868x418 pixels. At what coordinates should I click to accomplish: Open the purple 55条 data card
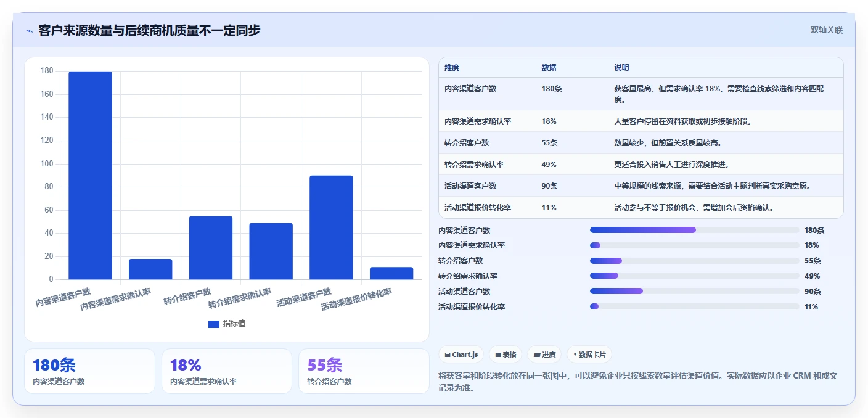pos(364,371)
